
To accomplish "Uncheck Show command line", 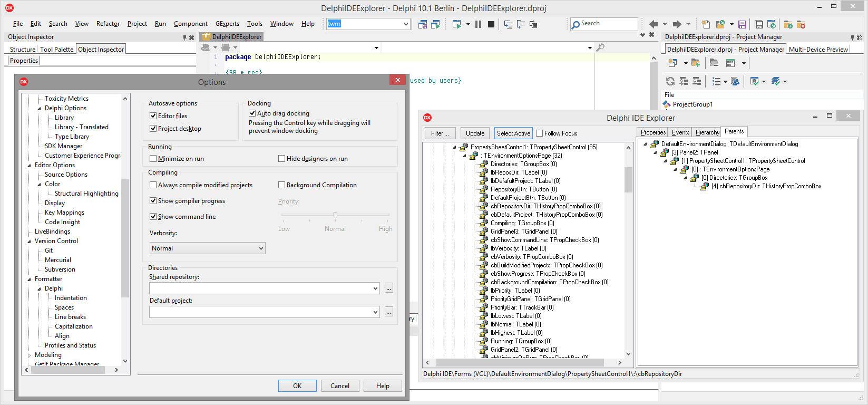I will click(153, 217).
